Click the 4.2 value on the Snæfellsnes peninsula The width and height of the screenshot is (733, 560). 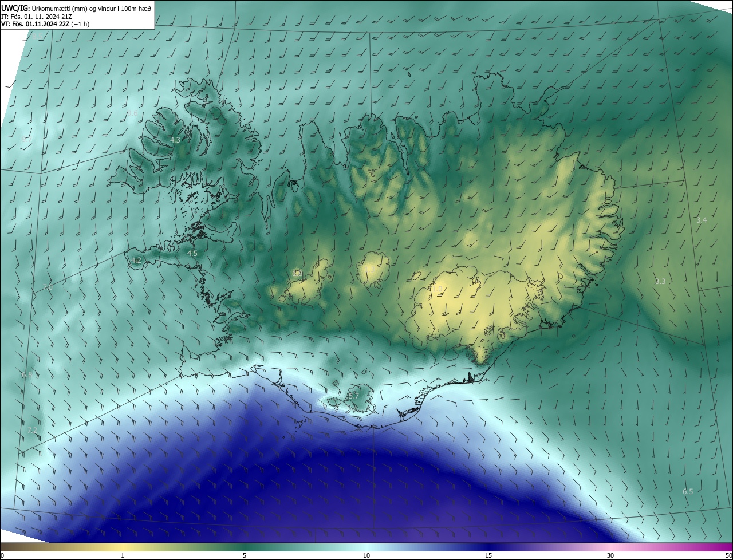tap(136, 260)
